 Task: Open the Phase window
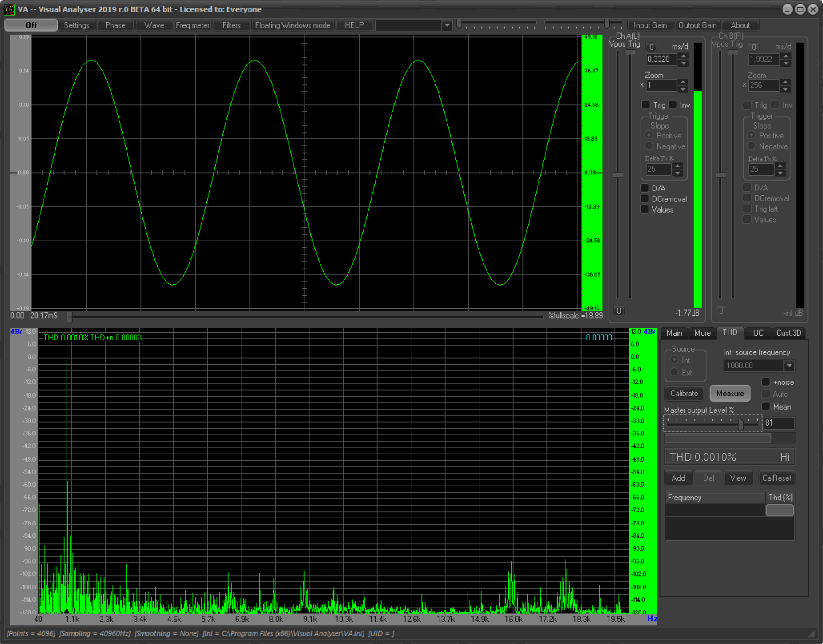(x=115, y=25)
